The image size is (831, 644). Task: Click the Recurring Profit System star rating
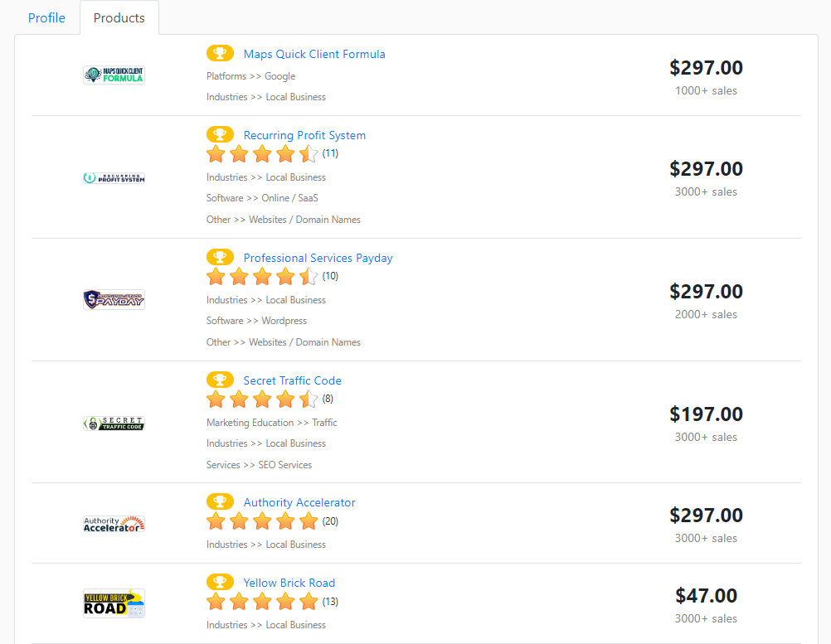coord(262,153)
